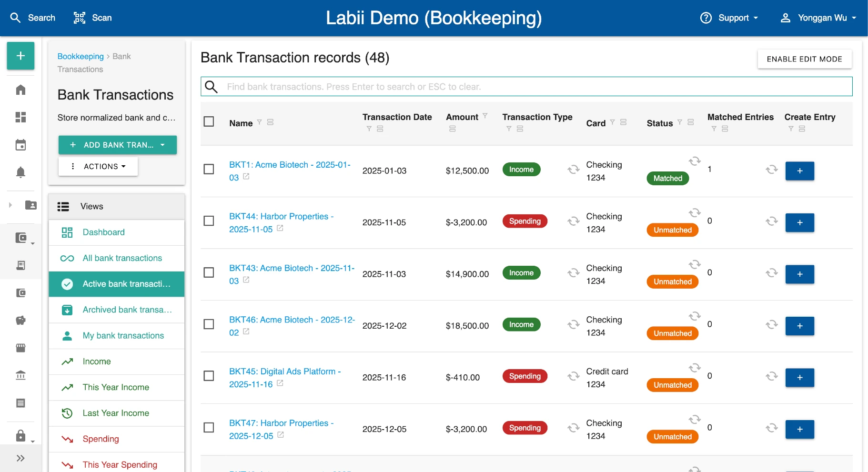Screen dimensions: 868x472
Task: Check the box for BKT44 Harbor Properties row
Action: [x=209, y=221]
